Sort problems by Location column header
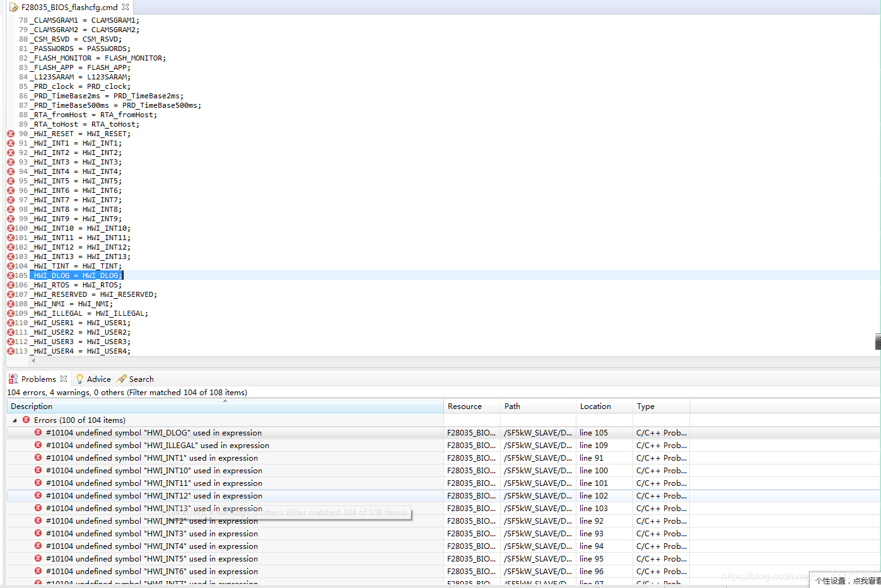This screenshot has height=588, width=881. pyautogui.click(x=604, y=406)
